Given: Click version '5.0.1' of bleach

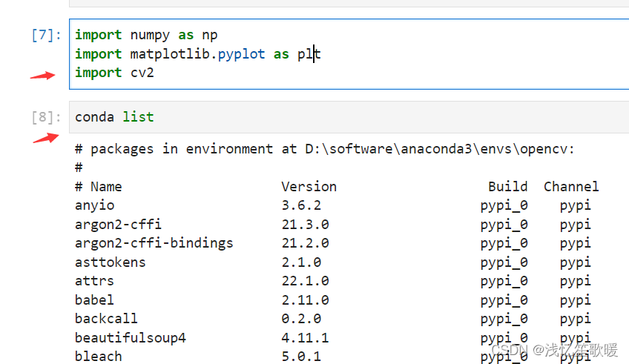Looking at the screenshot, I should [301, 357].
